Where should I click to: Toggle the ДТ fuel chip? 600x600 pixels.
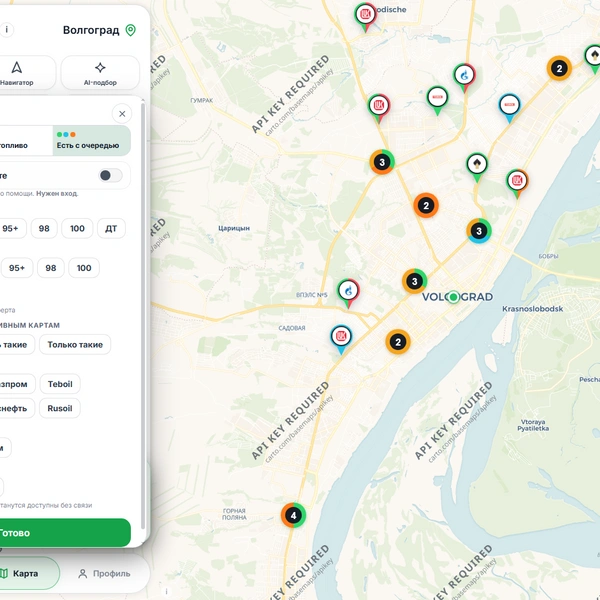pos(111,228)
